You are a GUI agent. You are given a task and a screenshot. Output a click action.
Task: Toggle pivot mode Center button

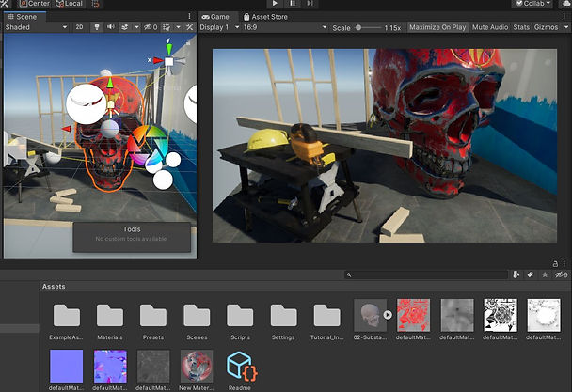(x=35, y=4)
